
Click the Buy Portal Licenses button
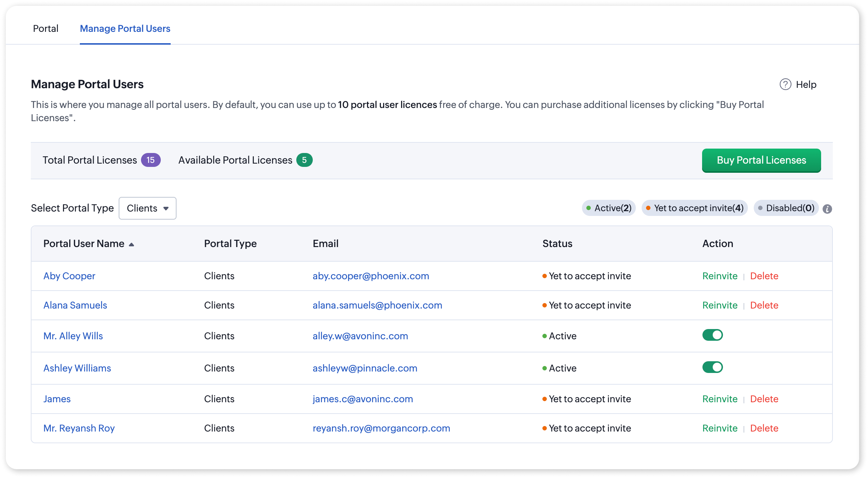coord(761,160)
